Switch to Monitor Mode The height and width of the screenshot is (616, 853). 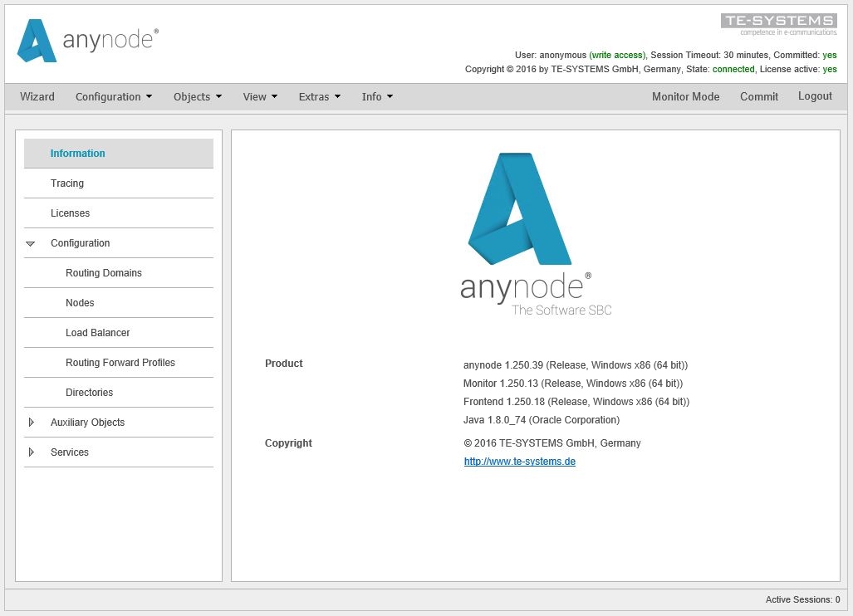click(x=685, y=97)
